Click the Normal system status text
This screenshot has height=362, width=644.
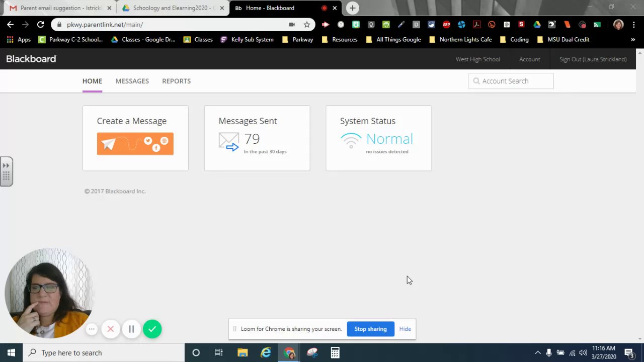pos(389,139)
